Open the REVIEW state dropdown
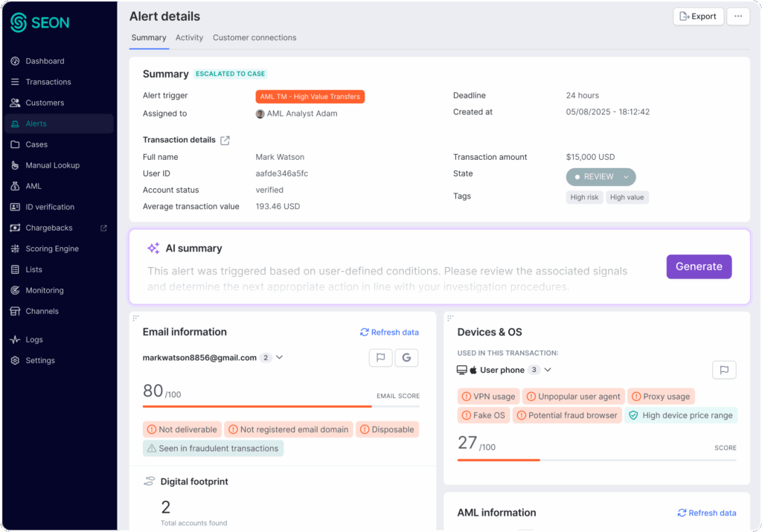Viewport: 762px width, 532px height. point(601,177)
